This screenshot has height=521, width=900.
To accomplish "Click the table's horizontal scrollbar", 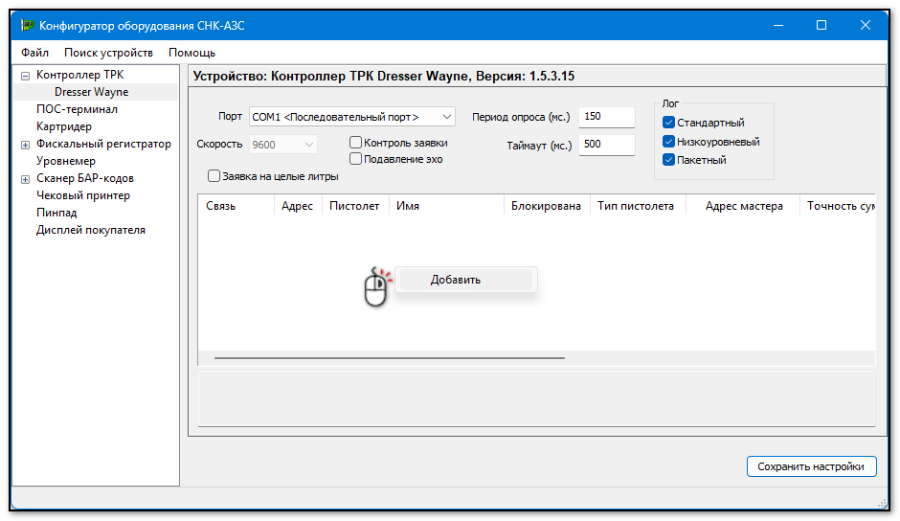I will [390, 357].
